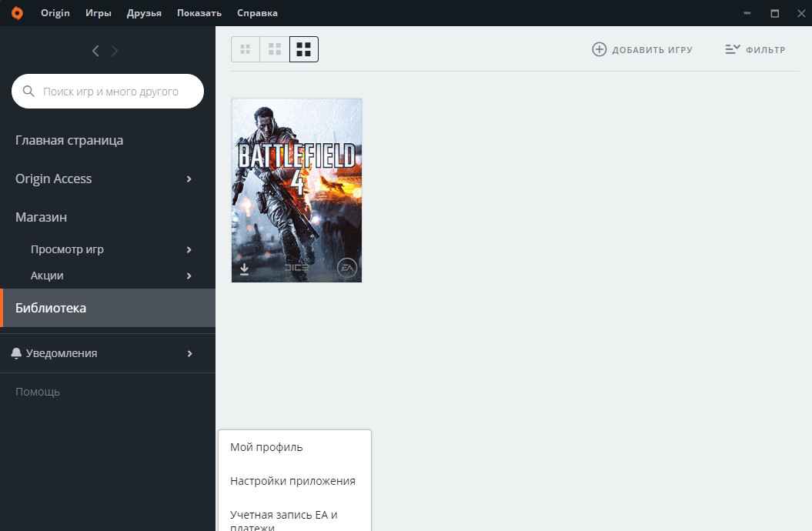Screen dimensions: 812x531
Task: Select Библиотека in sidebar
Action: pos(108,308)
